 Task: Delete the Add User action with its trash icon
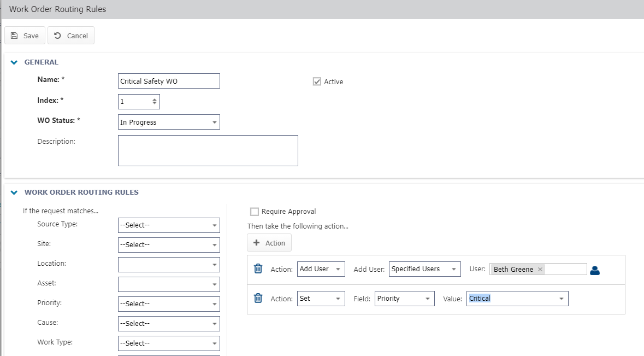tap(258, 269)
